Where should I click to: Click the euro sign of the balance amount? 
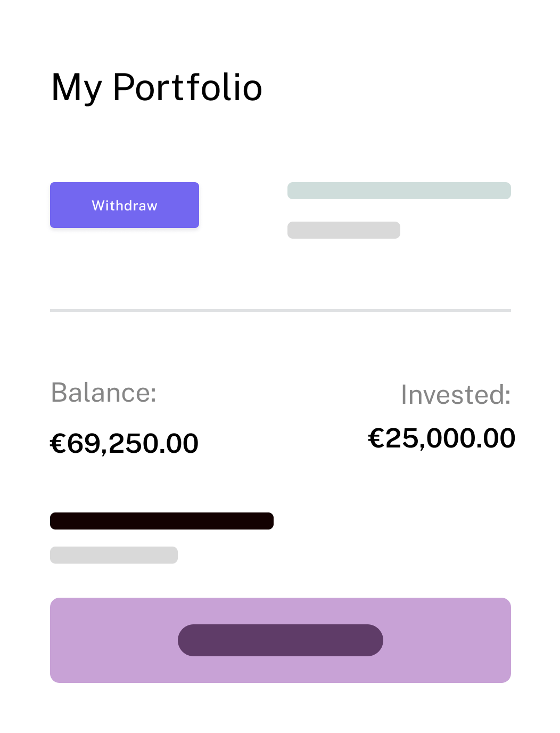coord(57,444)
